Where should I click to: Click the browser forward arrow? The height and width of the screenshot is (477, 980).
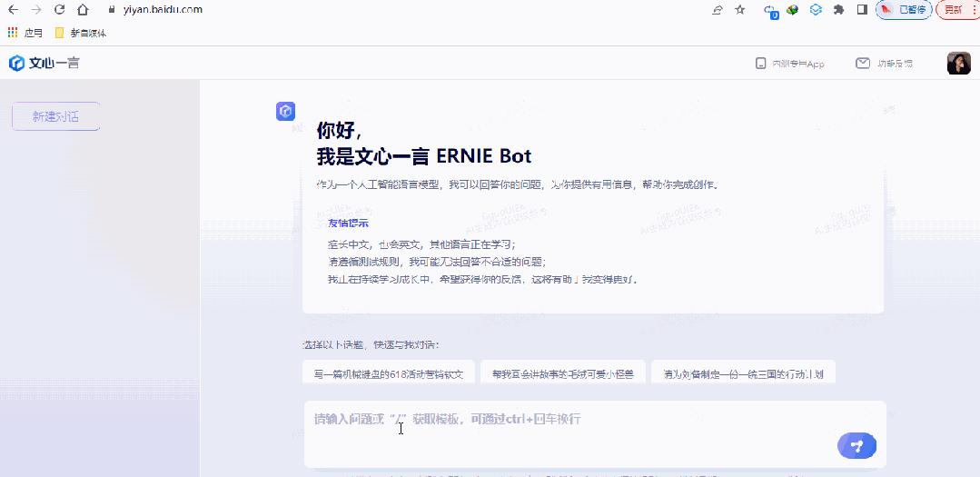[x=36, y=9]
